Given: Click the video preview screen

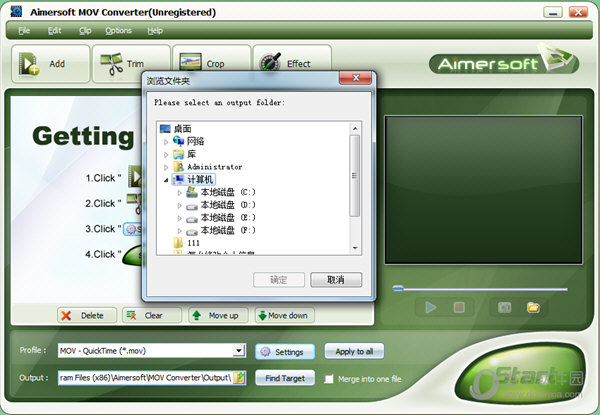Looking at the screenshot, I should point(484,190).
